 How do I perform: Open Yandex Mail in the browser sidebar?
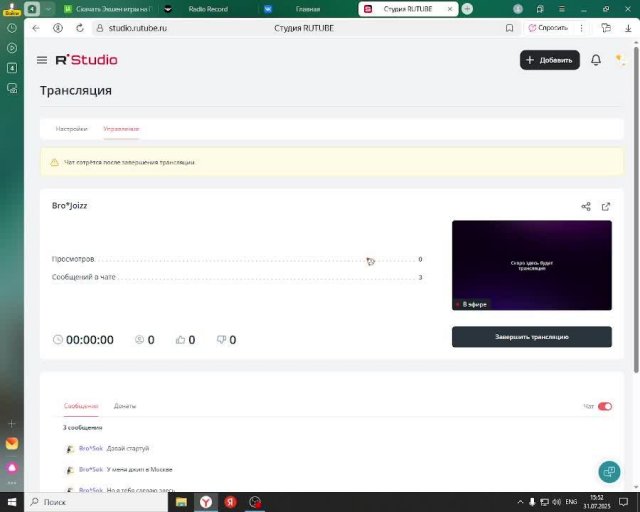click(x=12, y=443)
